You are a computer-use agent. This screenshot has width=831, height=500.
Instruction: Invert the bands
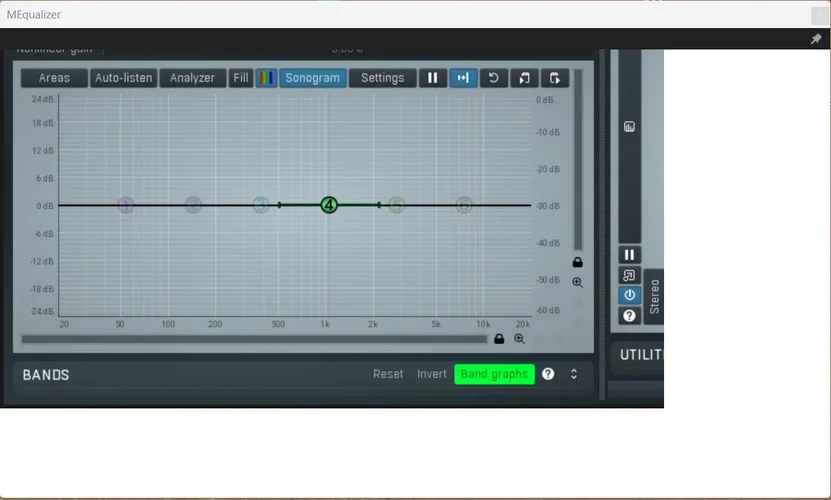pyautogui.click(x=432, y=374)
